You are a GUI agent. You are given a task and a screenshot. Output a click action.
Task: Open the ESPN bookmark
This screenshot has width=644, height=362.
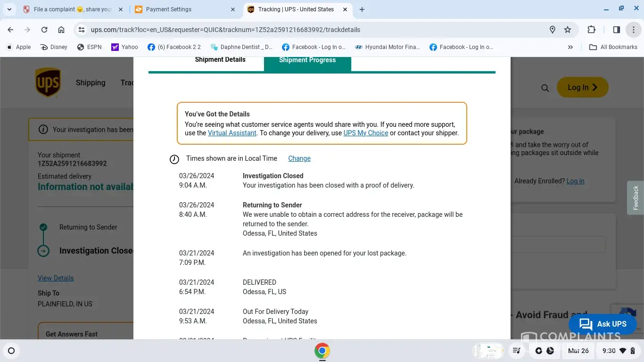pos(89,47)
